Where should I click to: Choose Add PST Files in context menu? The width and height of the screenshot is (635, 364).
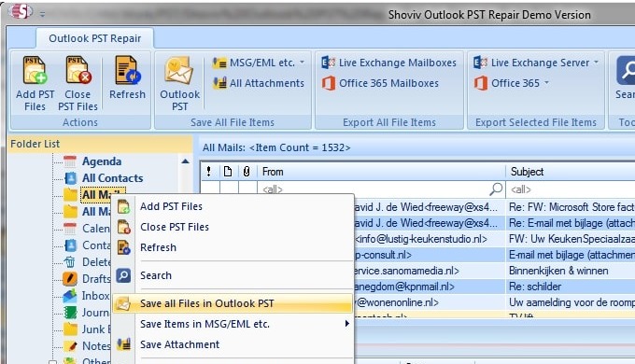pos(233,206)
